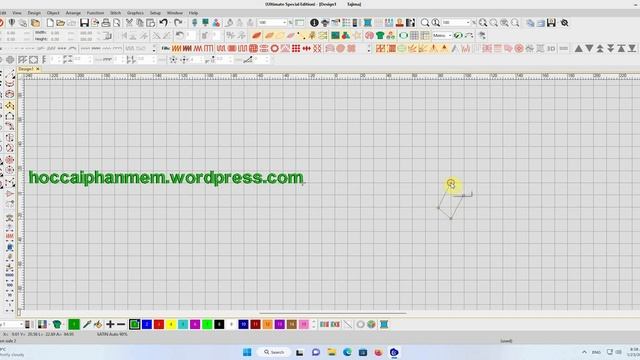Select the top tool in left toolbox

10,74
